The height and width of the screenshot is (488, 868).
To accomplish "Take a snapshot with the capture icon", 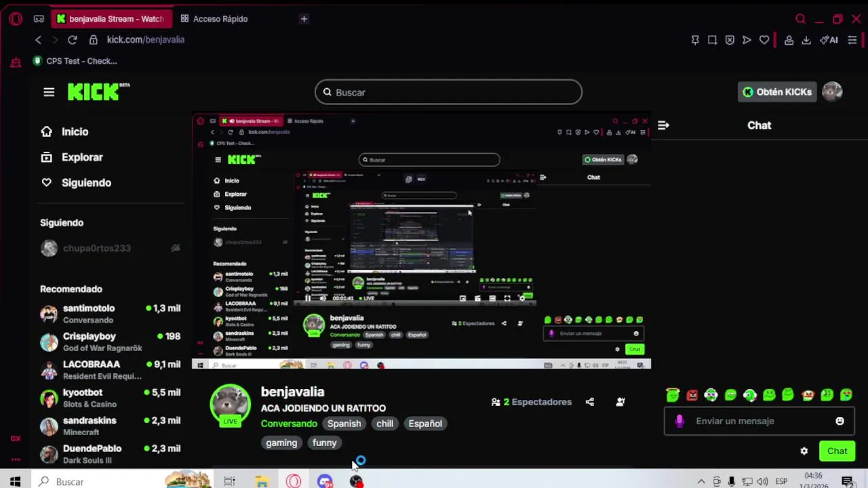I will (x=712, y=40).
